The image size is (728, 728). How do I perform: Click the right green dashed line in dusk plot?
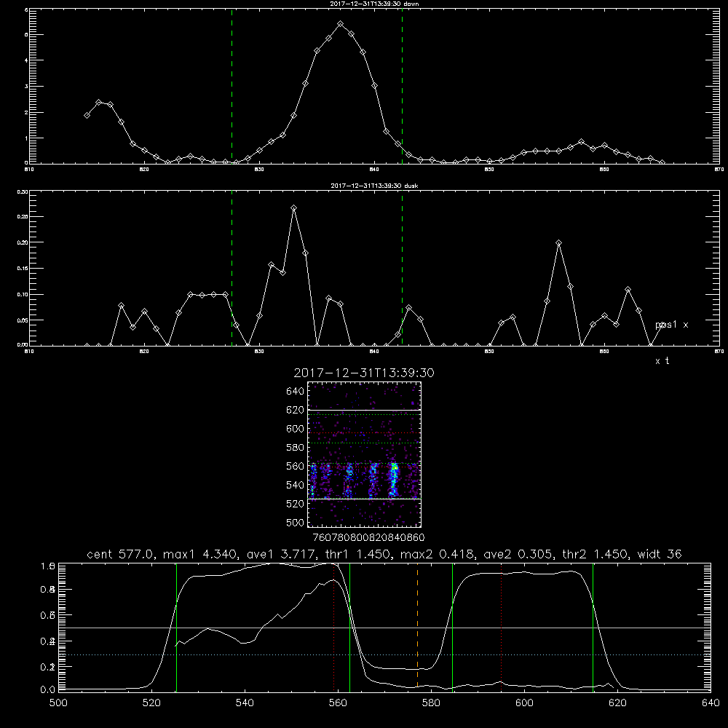coord(402,269)
